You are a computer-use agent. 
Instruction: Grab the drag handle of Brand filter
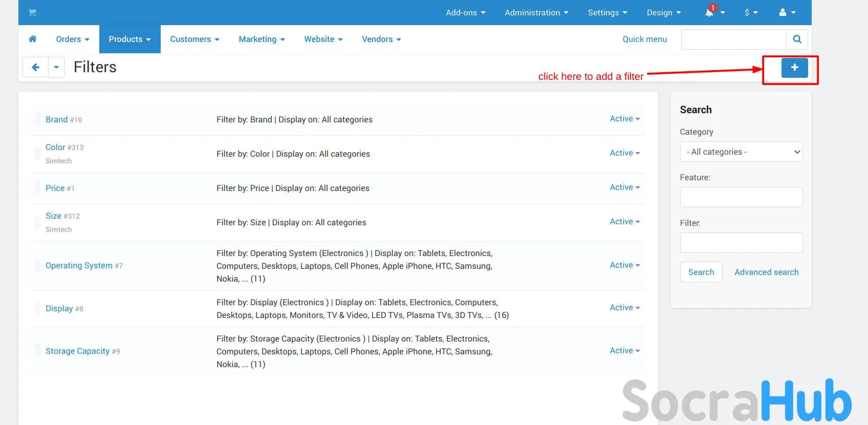38,120
